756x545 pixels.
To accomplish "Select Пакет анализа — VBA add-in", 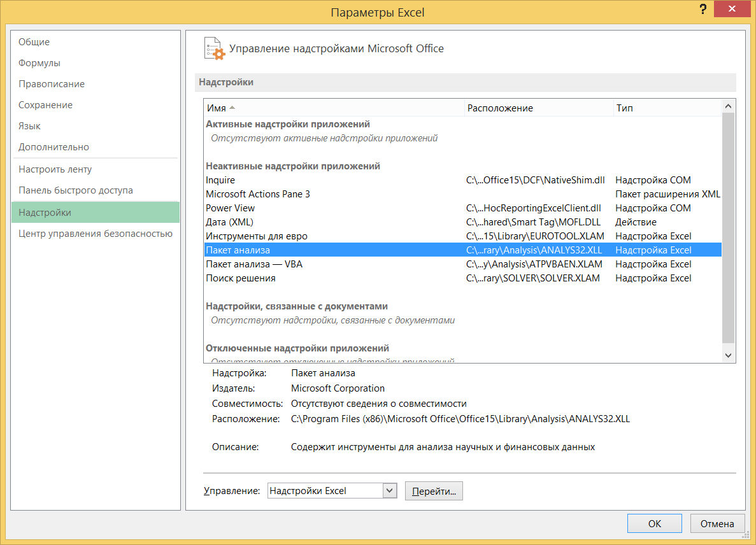I will click(x=463, y=264).
